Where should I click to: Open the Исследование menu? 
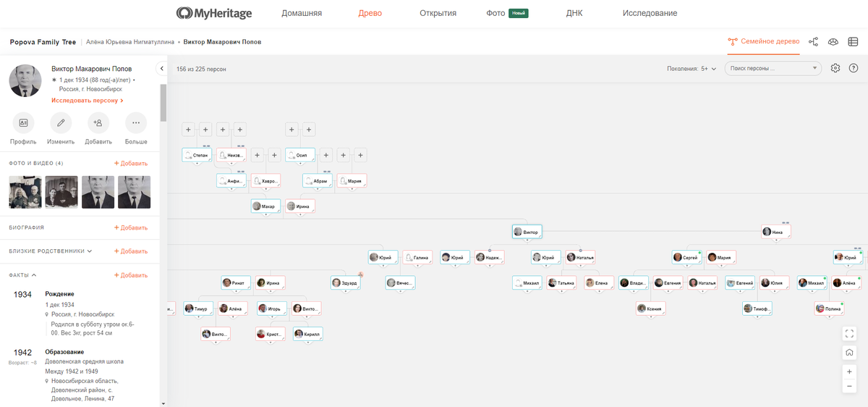point(650,13)
